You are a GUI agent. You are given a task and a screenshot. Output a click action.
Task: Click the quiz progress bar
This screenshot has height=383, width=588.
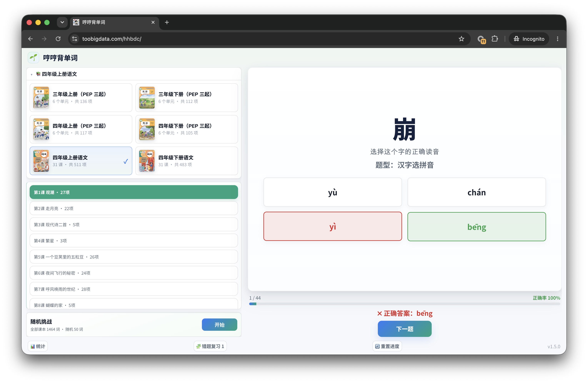pyautogui.click(x=405, y=304)
